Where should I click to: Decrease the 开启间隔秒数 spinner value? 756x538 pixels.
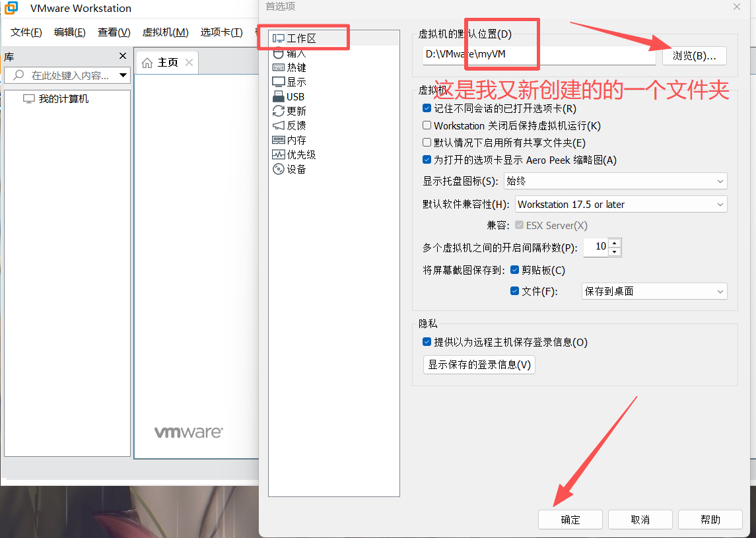[615, 252]
